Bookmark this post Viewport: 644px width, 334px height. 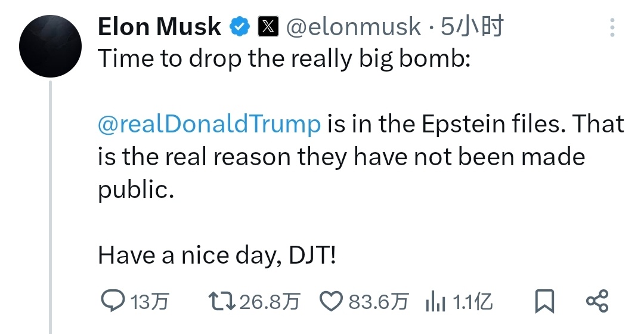point(544,301)
